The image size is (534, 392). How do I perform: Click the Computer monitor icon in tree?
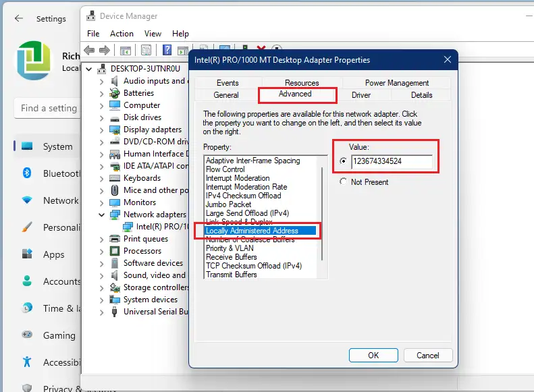point(115,105)
